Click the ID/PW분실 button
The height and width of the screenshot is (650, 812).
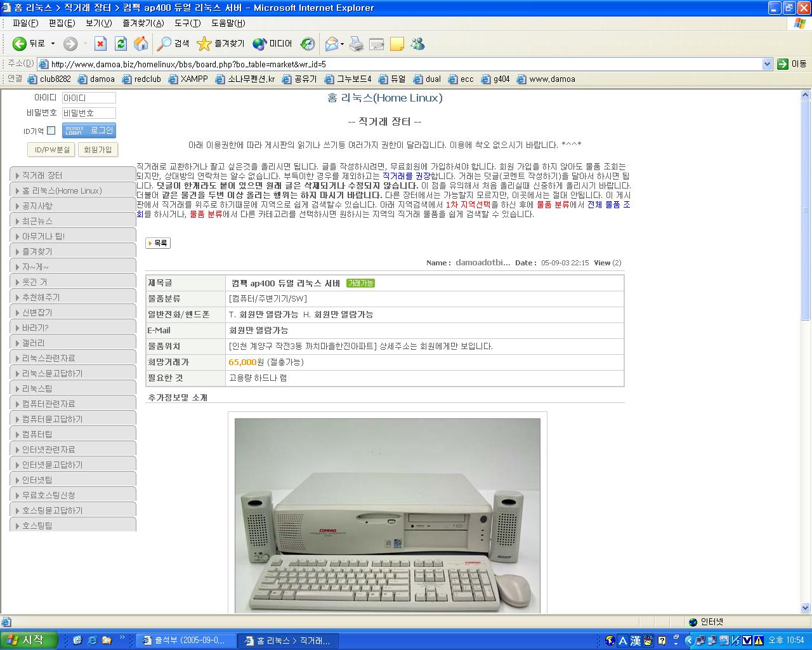[x=51, y=150]
